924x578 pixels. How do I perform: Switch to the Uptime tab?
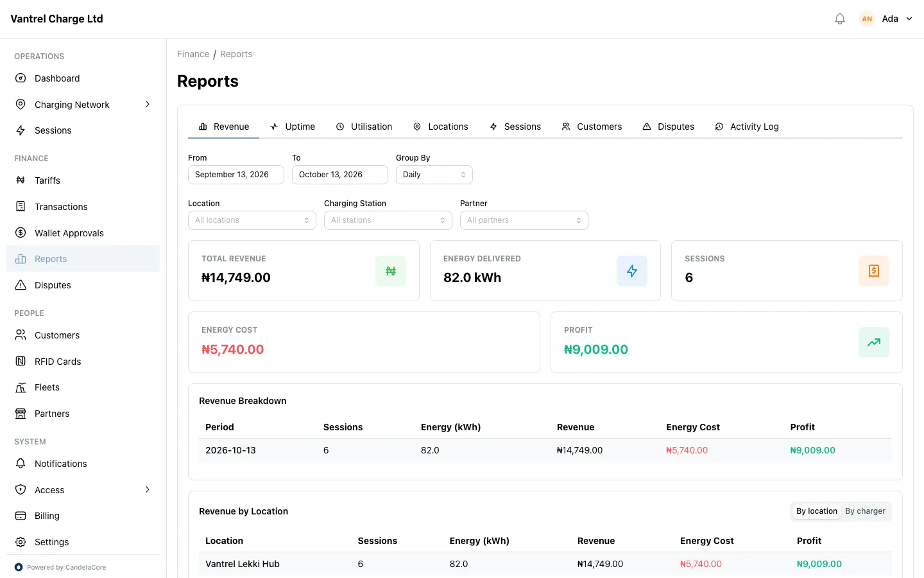(293, 127)
